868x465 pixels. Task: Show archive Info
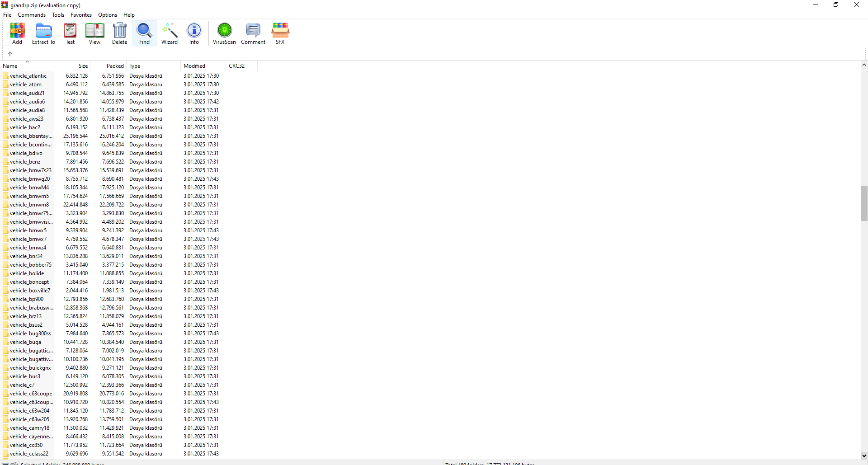point(194,33)
